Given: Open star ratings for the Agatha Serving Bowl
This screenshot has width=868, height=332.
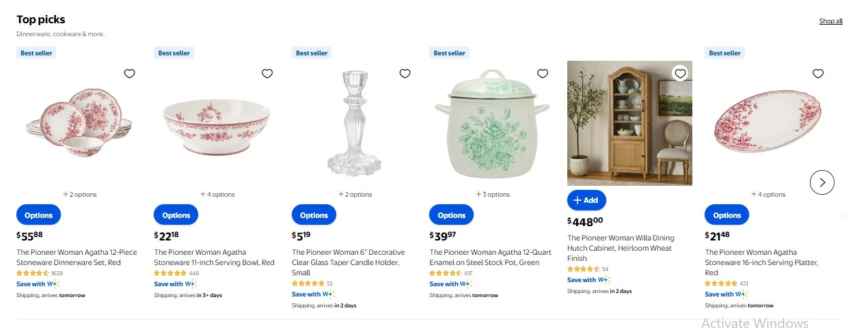Looking at the screenshot, I should pos(170,273).
